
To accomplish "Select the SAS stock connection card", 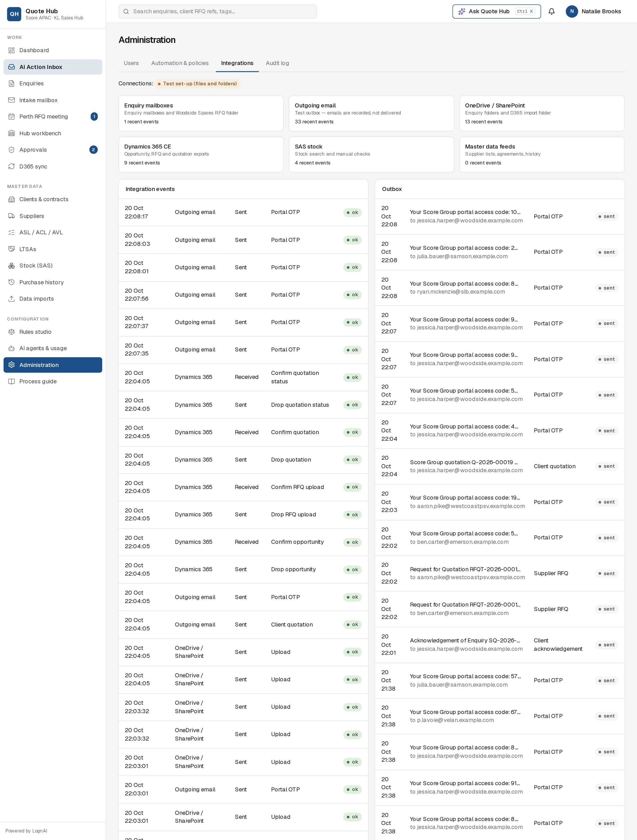I will (x=371, y=154).
